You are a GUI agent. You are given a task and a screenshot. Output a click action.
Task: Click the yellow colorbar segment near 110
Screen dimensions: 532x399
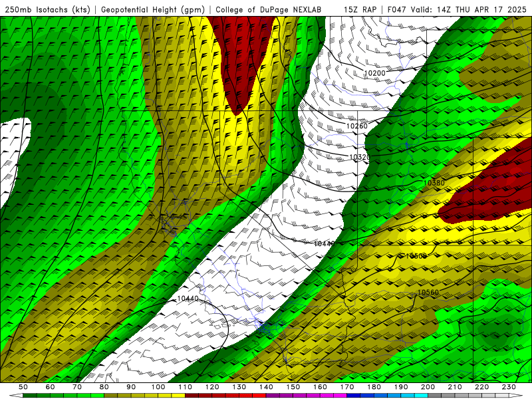click(x=178, y=396)
